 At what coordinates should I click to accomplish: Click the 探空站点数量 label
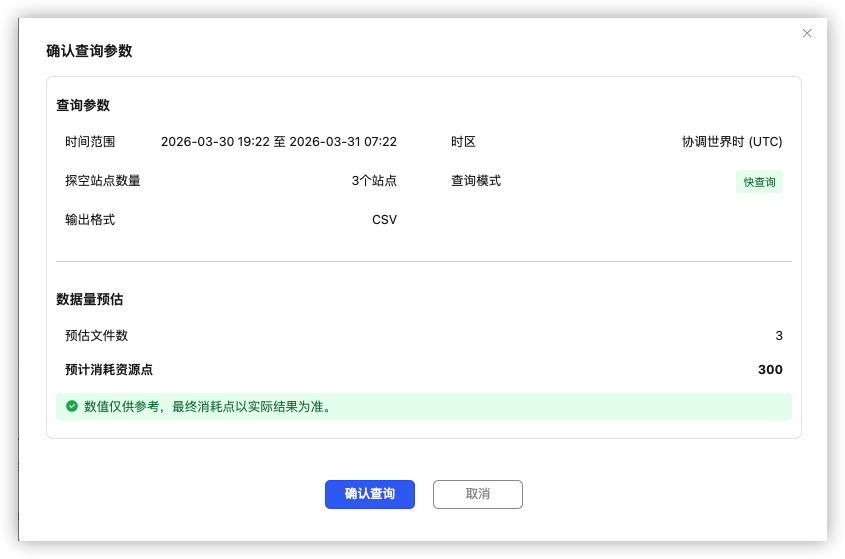[102, 181]
